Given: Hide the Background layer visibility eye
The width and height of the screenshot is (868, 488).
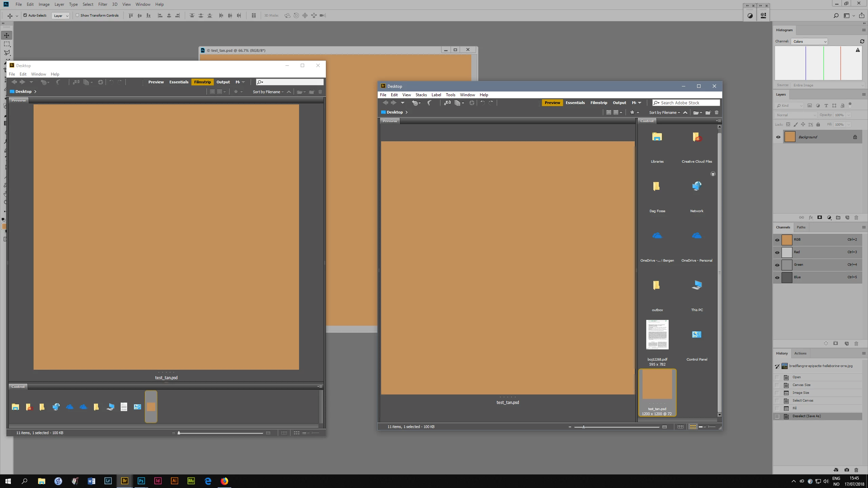Looking at the screenshot, I should click(x=778, y=137).
